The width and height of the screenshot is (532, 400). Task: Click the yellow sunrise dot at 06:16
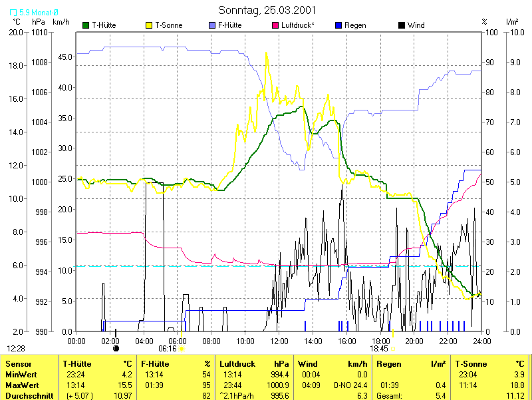pos(182,348)
